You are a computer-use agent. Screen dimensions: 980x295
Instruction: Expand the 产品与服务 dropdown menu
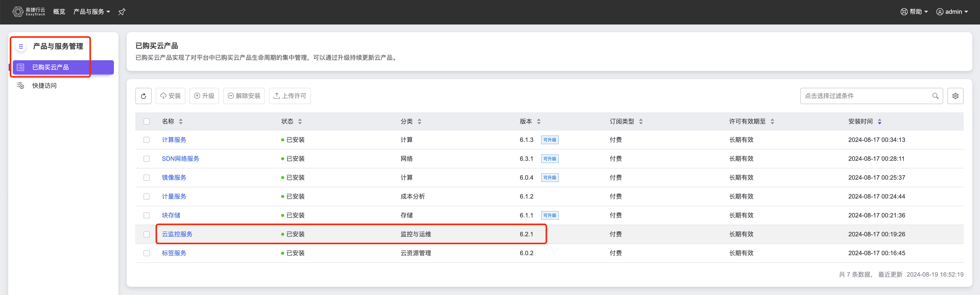click(x=91, y=12)
